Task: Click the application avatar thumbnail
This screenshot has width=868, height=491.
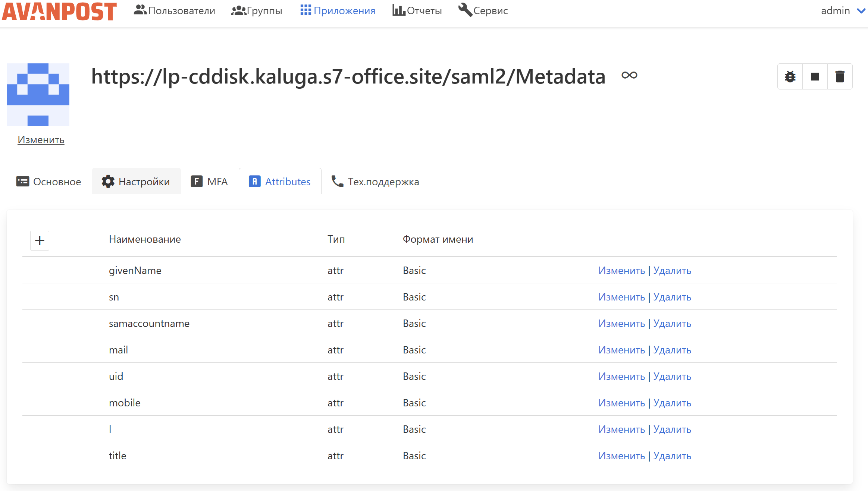Action: coord(38,95)
